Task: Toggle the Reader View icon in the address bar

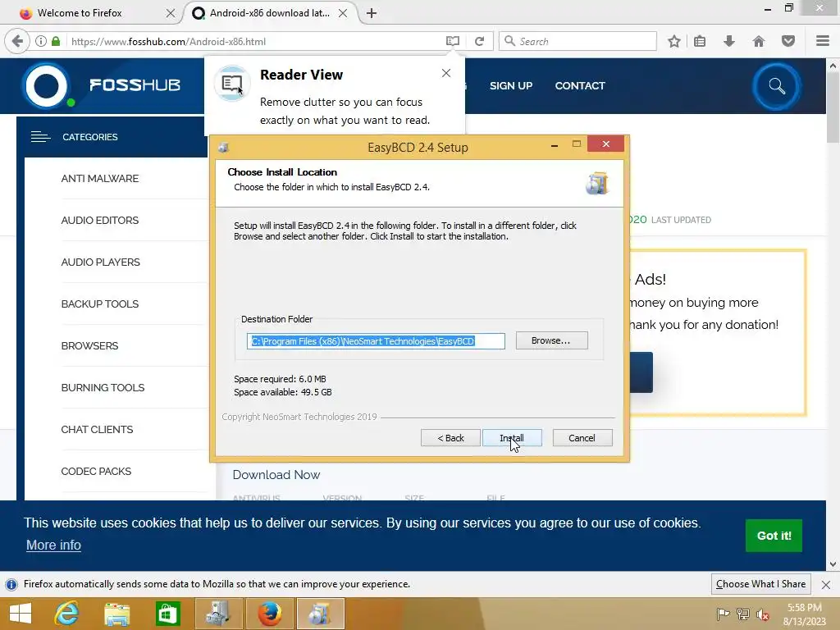Action: (x=453, y=41)
